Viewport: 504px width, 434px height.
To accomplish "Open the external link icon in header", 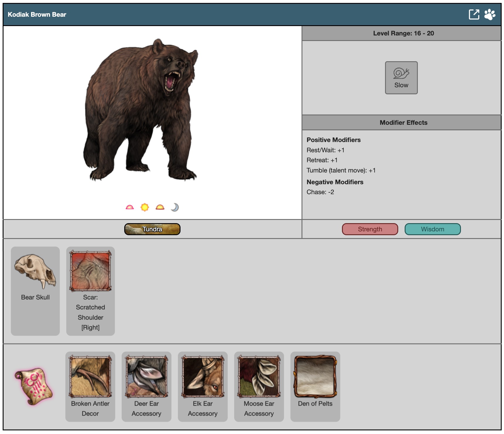I will [474, 14].
